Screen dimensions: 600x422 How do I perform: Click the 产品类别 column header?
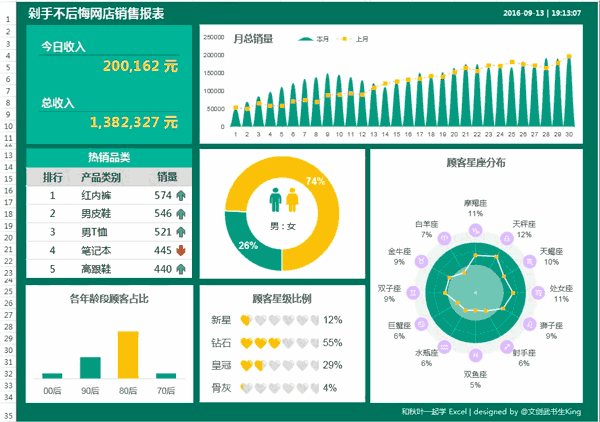pyautogui.click(x=101, y=177)
